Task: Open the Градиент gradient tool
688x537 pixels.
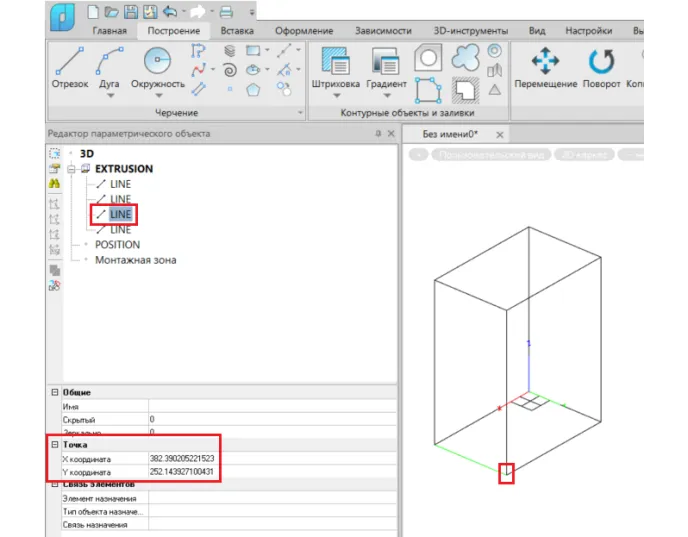Action: coord(386,67)
